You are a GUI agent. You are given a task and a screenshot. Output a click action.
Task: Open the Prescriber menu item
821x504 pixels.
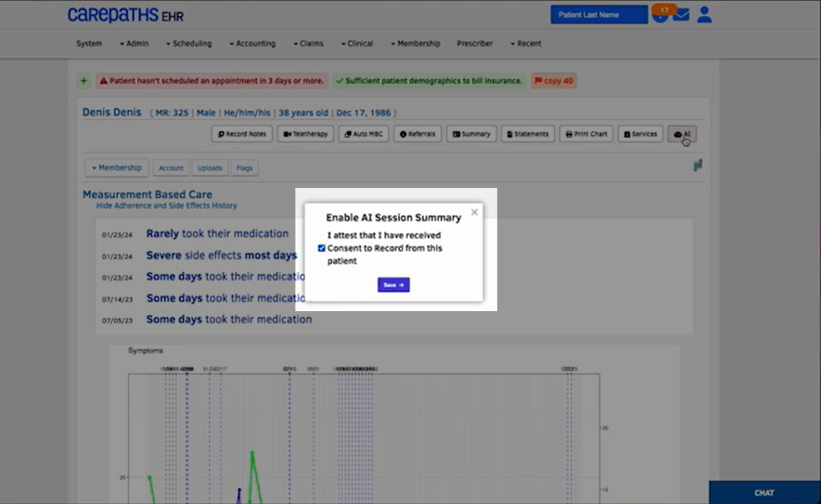(475, 43)
